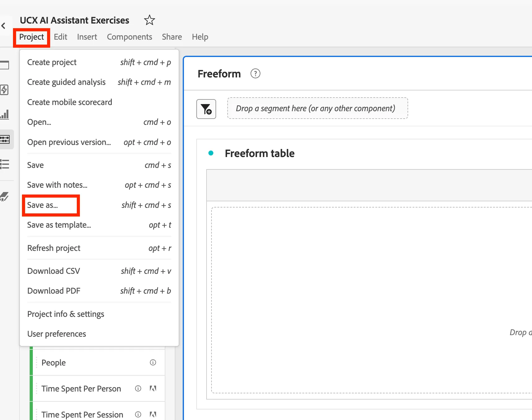Open the quick insights lightning icon

(4, 90)
